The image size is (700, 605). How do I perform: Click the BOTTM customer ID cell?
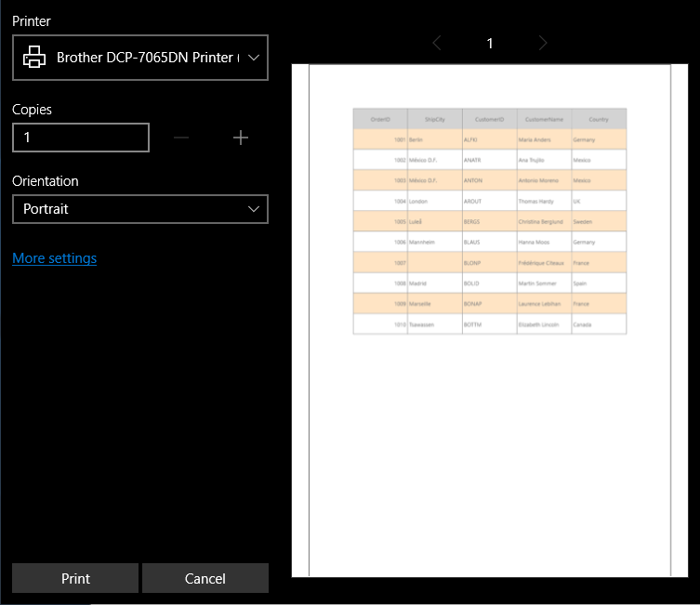pos(490,324)
